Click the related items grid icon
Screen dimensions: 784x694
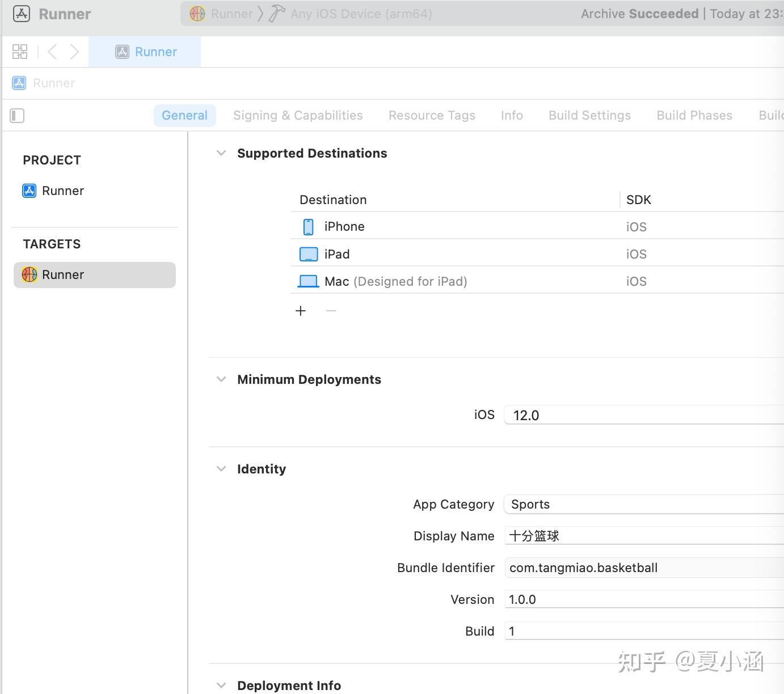pyautogui.click(x=20, y=52)
